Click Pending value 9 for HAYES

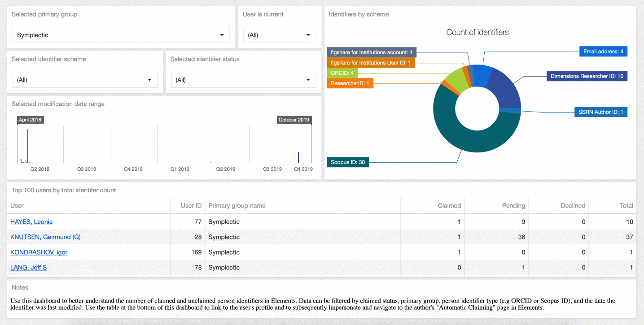(x=523, y=221)
